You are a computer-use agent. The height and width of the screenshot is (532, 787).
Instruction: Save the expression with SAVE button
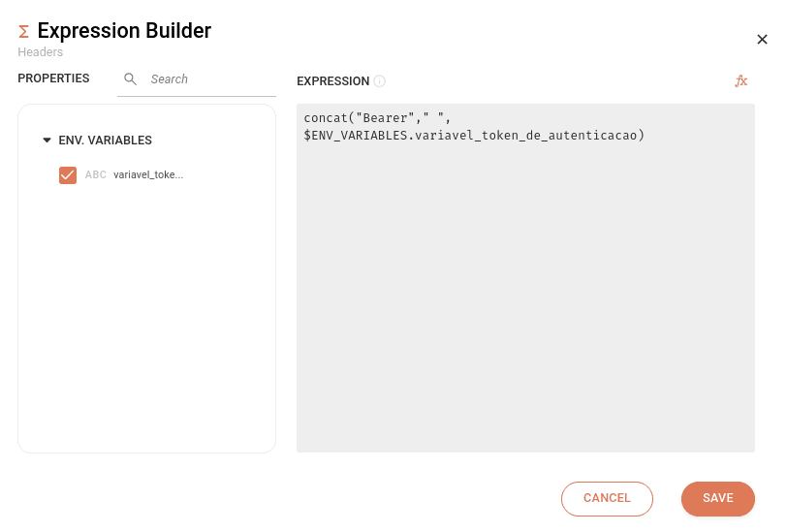717,498
